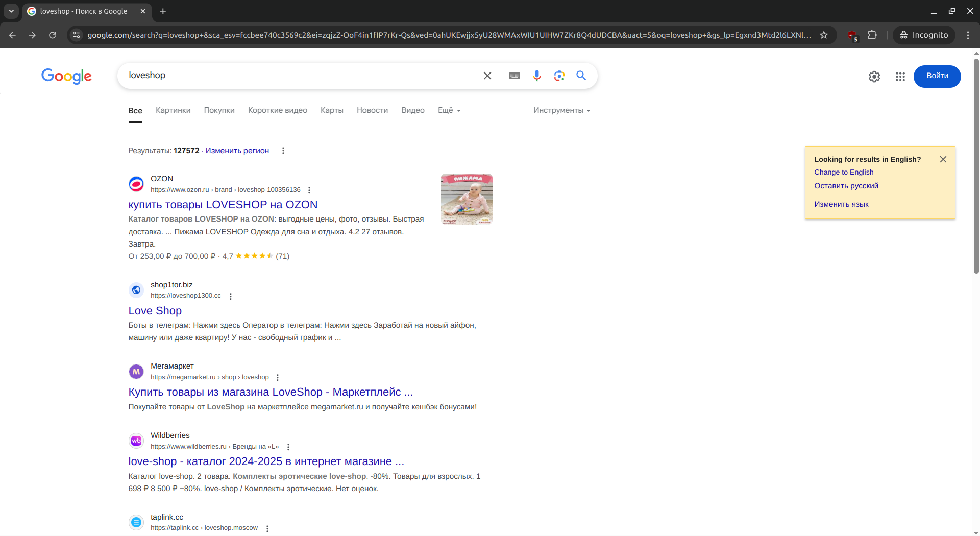Switch to Видео tab
The image size is (980, 536).
coord(413,110)
